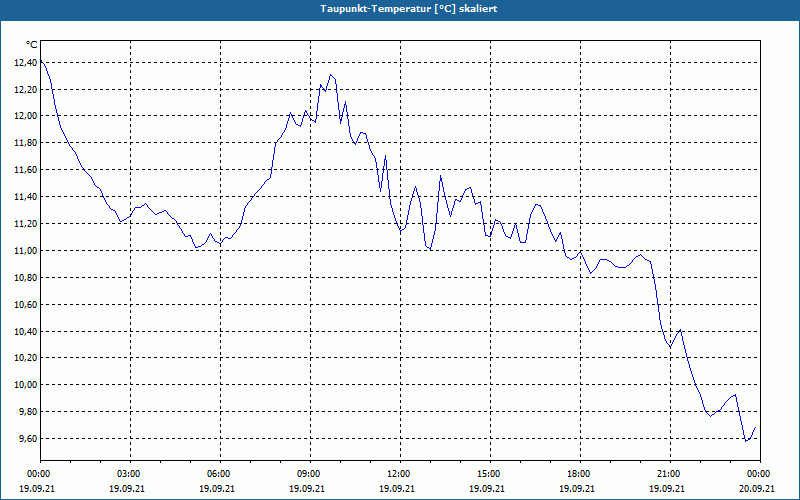
Task: Click the 19.09.21 date below 21:00
Action: coord(667,488)
